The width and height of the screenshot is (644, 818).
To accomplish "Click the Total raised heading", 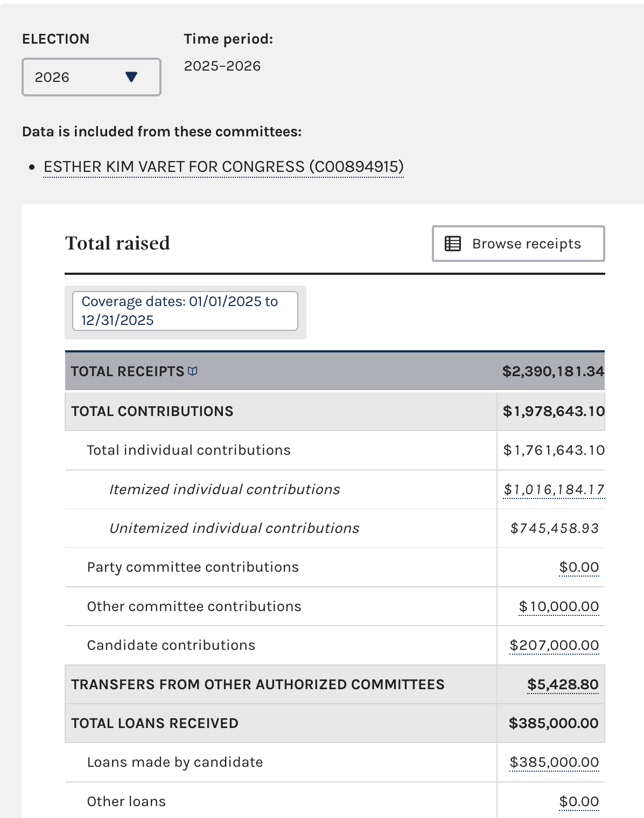I will pos(117,243).
